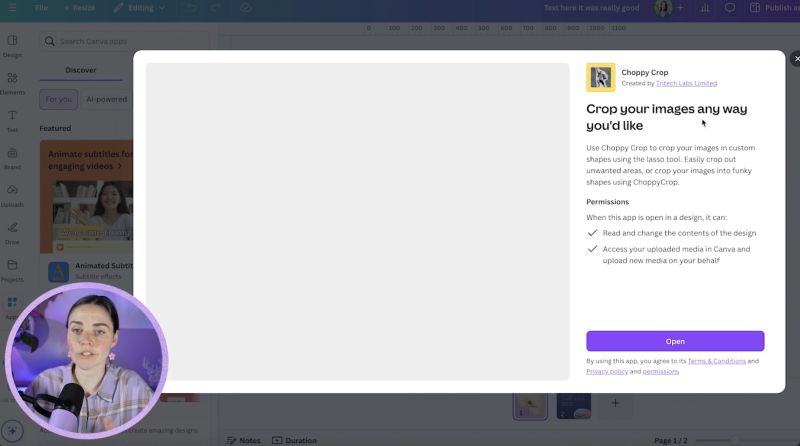Image resolution: width=800 pixels, height=446 pixels.
Task: Expand the Editing mode dropdown
Action: 139,8
